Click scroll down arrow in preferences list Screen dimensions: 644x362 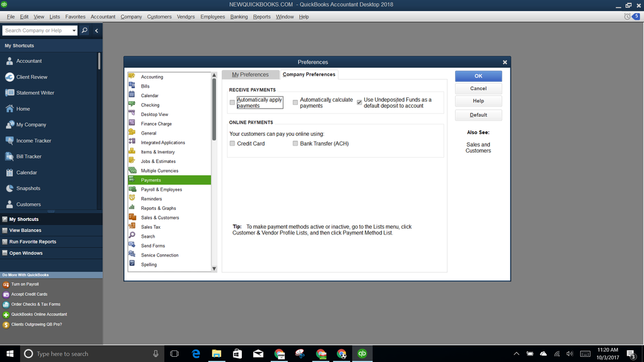[x=214, y=269]
